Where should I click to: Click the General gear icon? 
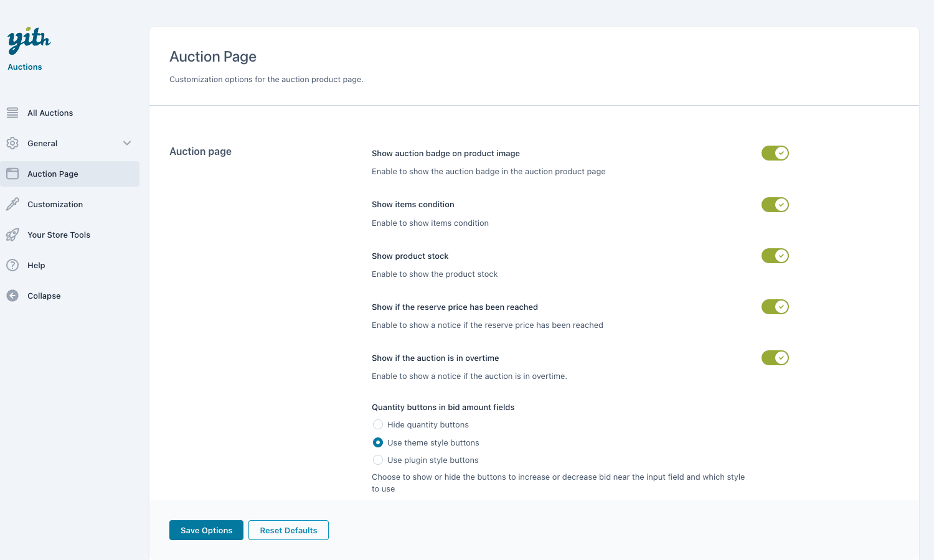12,143
